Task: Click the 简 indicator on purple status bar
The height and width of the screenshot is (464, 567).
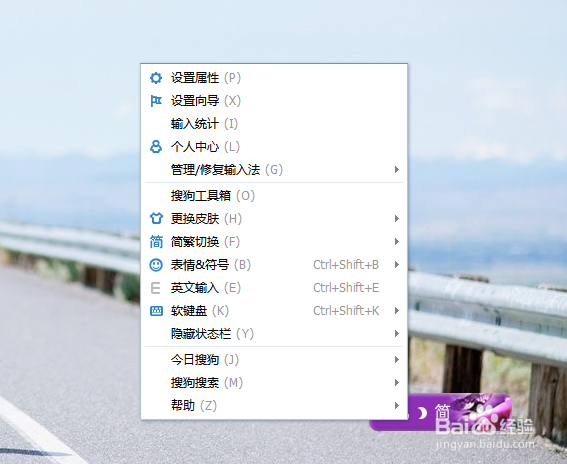Action: (442, 411)
